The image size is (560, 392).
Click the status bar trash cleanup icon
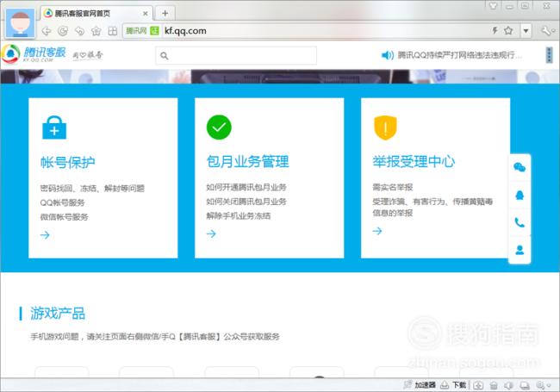(x=494, y=385)
